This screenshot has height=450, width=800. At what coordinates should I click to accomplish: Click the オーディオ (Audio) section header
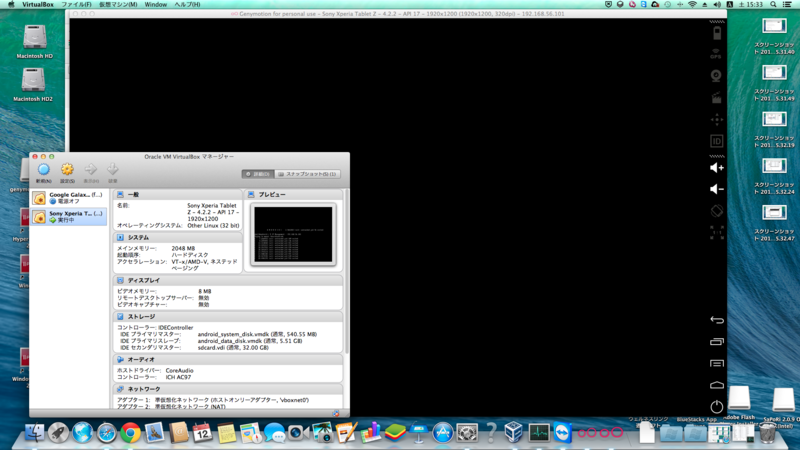(x=228, y=359)
